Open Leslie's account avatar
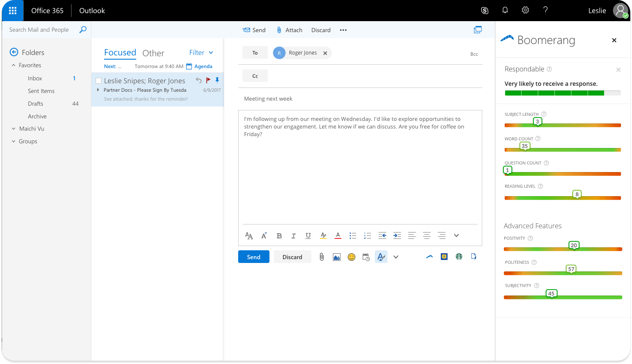Image resolution: width=632 pixels, height=364 pixels. (x=621, y=11)
